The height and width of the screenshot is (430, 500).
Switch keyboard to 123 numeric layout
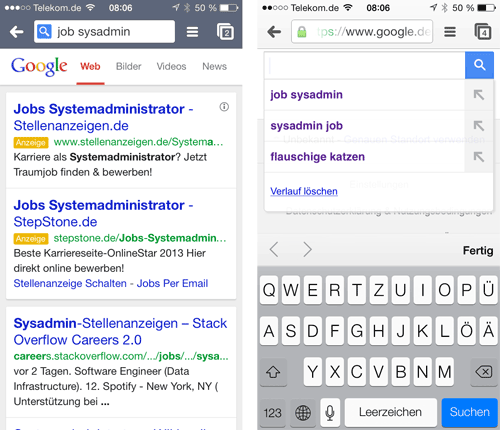[273, 413]
